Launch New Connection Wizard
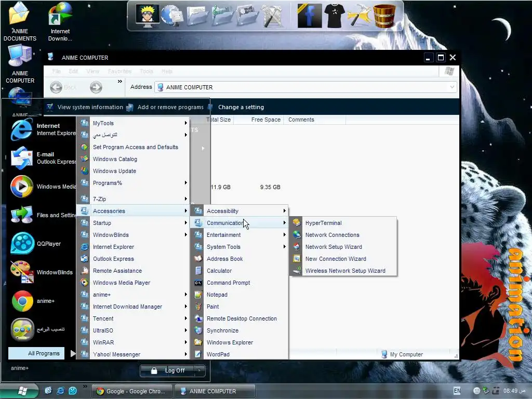 pos(343,259)
